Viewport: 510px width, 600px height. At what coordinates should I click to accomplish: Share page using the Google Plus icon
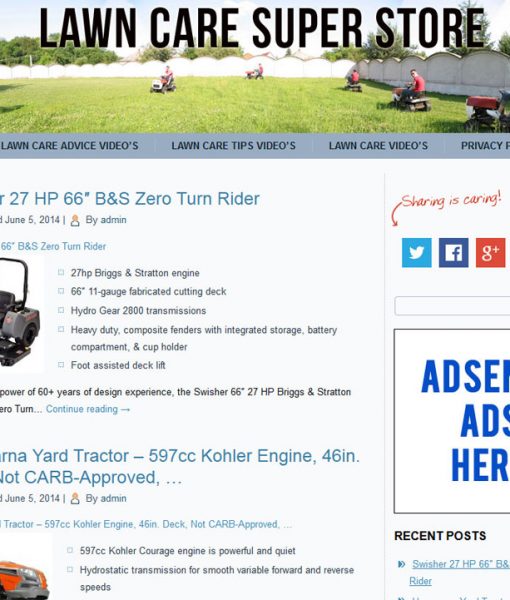(x=490, y=253)
